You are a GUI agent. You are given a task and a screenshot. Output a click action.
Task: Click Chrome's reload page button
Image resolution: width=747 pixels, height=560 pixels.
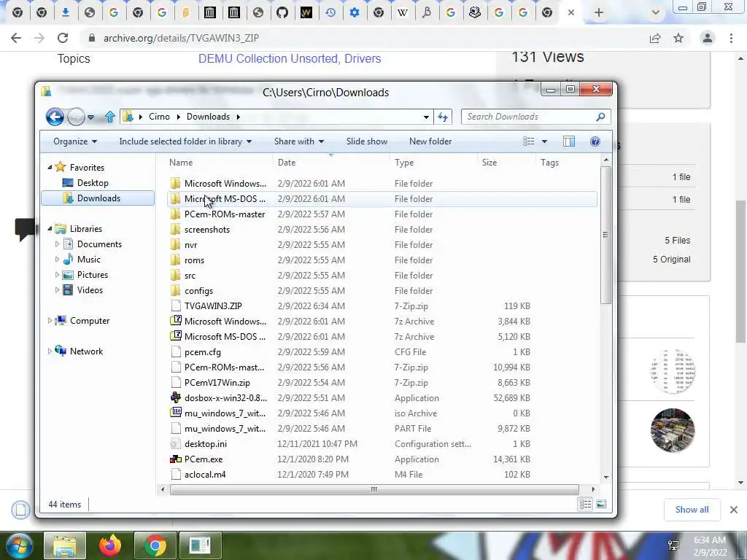tap(63, 38)
